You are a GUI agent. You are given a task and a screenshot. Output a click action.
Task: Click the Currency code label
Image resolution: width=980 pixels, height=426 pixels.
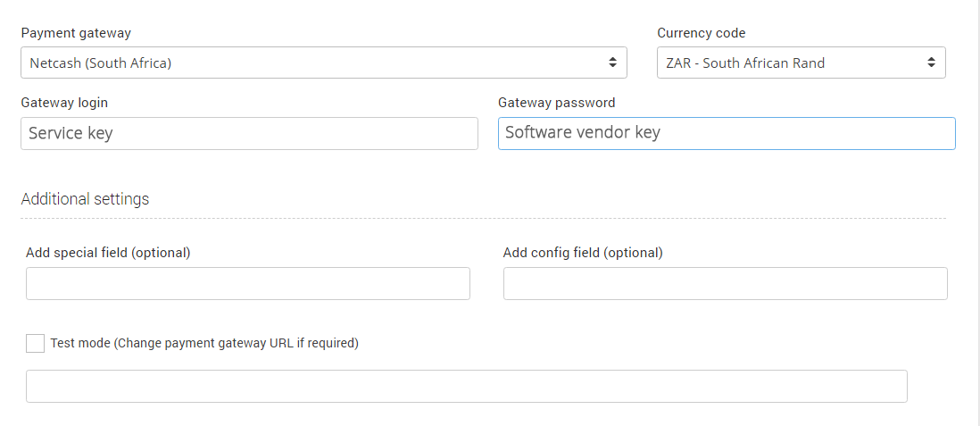pyautogui.click(x=701, y=33)
